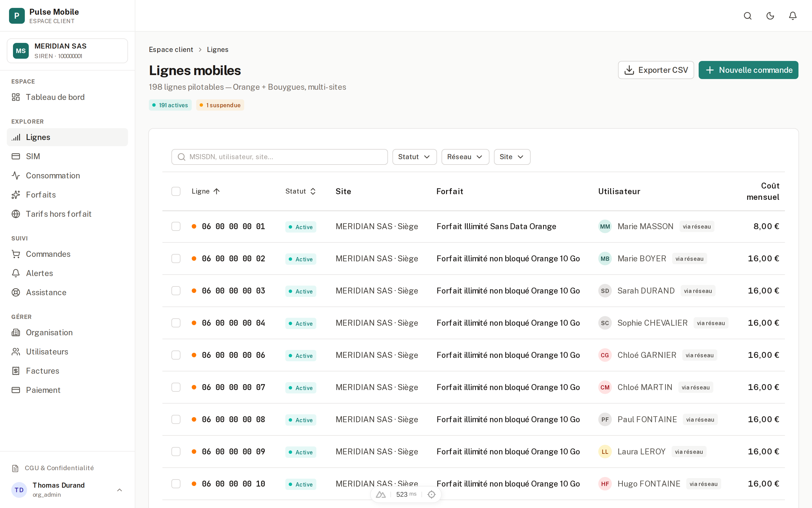This screenshot has width=812, height=508.
Task: Open line 06 00 00 00 10 row
Action: [473, 484]
